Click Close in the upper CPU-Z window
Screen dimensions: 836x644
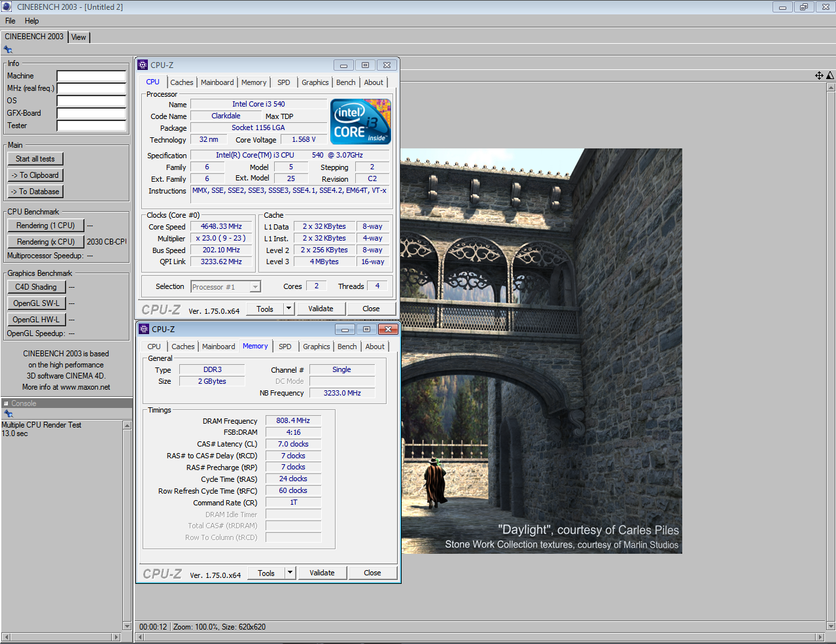[371, 309]
